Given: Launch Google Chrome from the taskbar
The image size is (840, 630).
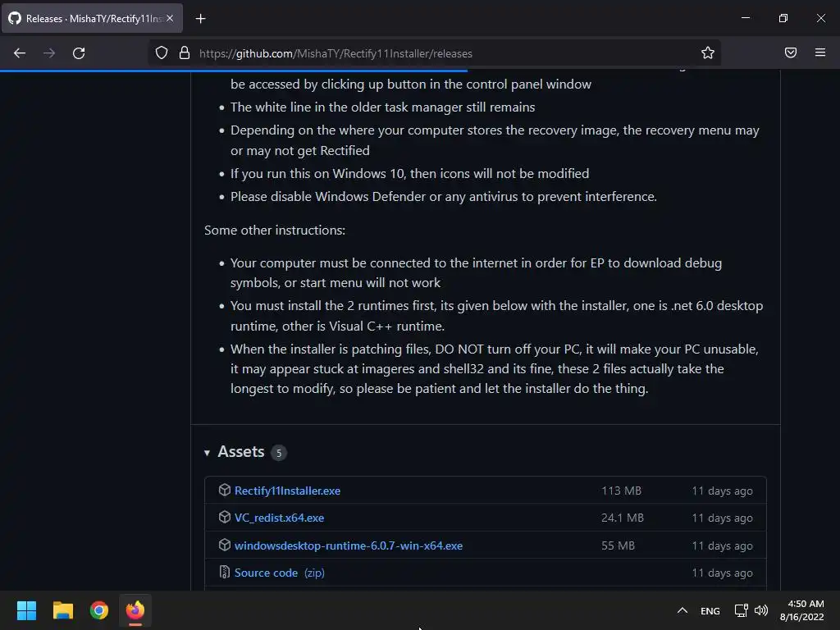Looking at the screenshot, I should click(99, 610).
